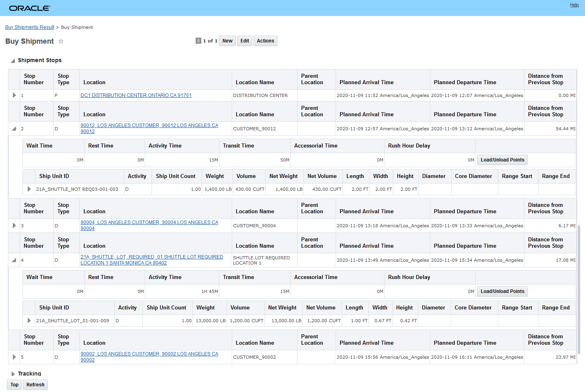Click the Refresh button
The image size is (585, 392).
pyautogui.click(x=35, y=385)
